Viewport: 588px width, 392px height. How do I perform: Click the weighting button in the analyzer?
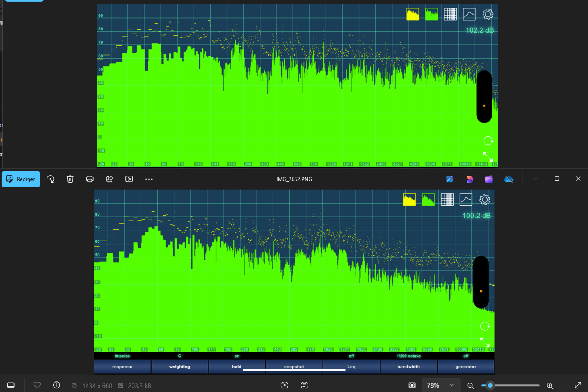(x=179, y=367)
